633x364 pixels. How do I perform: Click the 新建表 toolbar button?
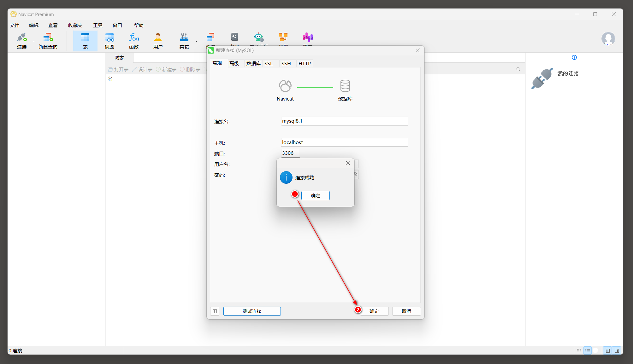pos(166,69)
